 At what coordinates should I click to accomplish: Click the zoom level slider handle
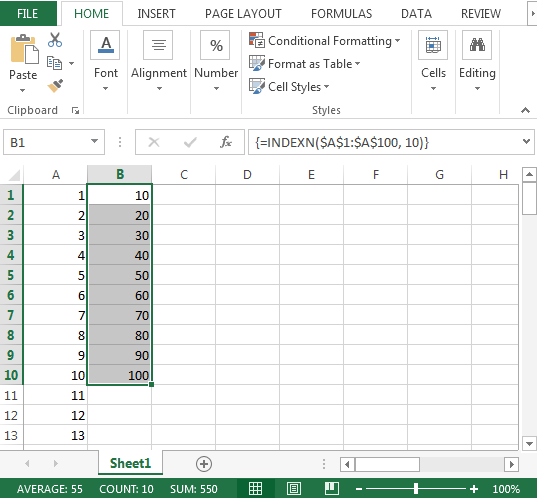pos(416,488)
